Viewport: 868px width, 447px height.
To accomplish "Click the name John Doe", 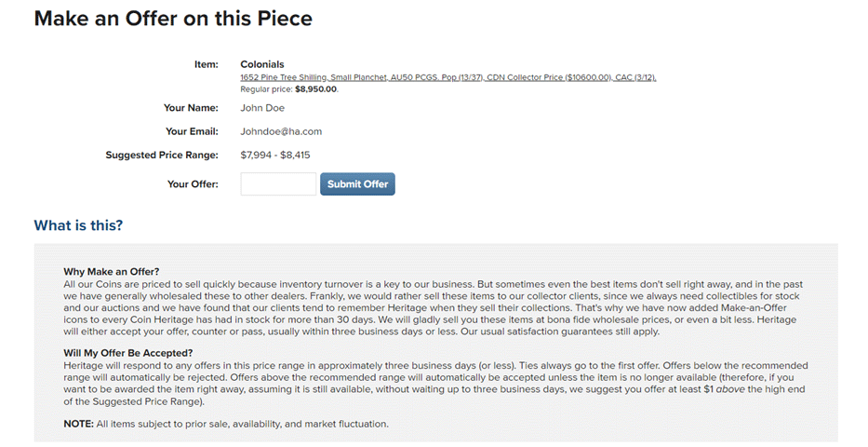I will pos(262,108).
